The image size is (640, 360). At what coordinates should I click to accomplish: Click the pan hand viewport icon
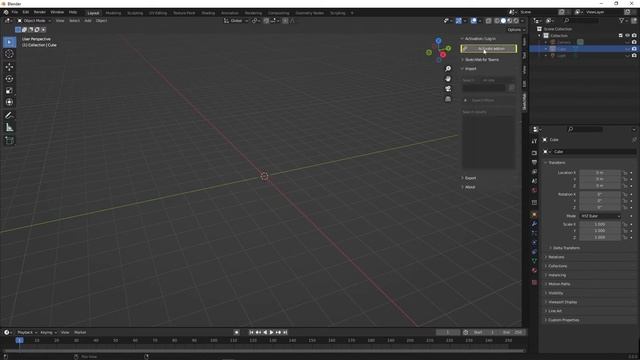point(448,78)
